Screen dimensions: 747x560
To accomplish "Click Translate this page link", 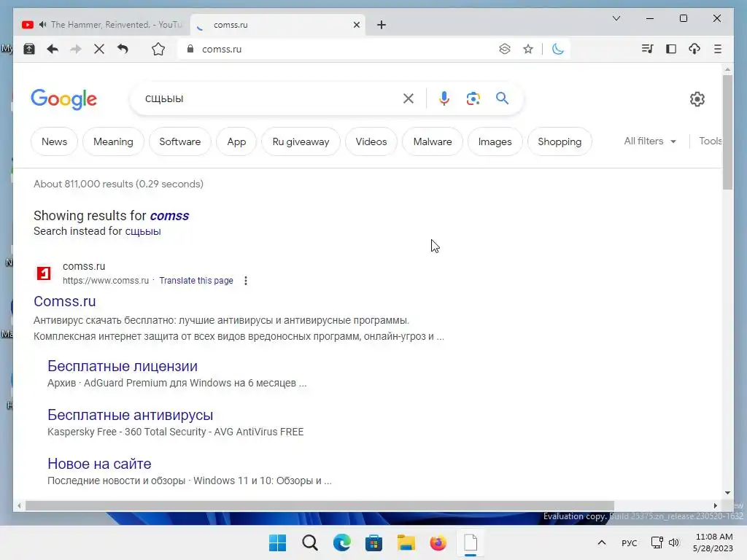I will point(196,281).
